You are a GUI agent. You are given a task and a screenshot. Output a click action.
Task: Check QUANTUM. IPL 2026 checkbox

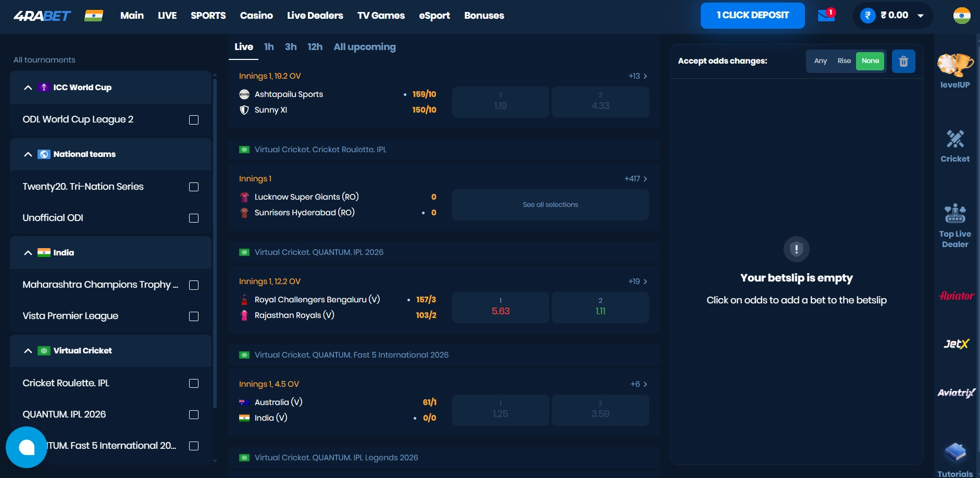(x=194, y=414)
